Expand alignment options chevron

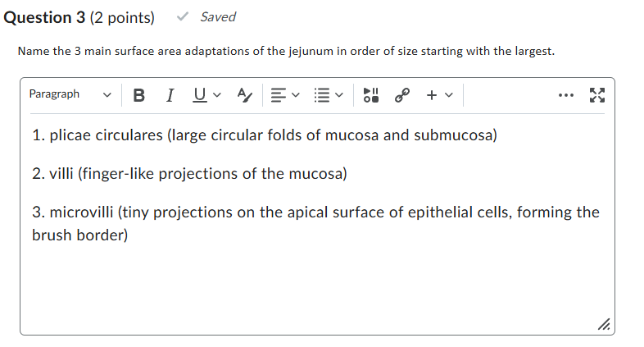(295, 95)
